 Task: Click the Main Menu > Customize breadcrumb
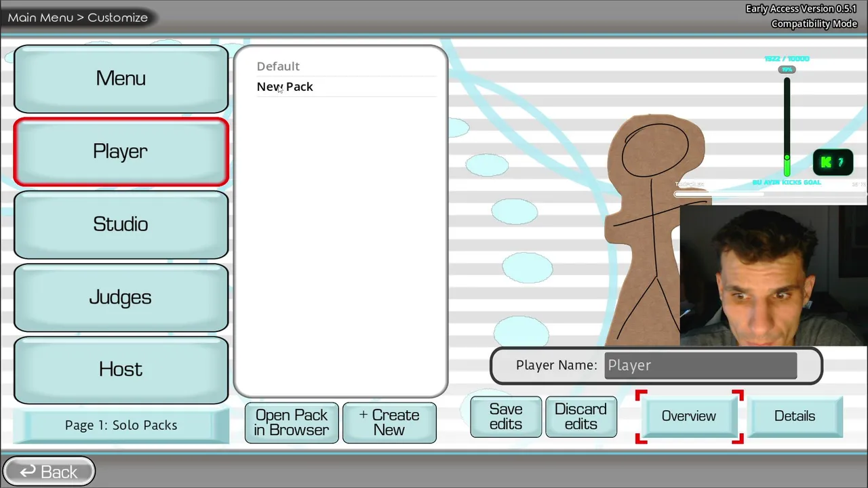(x=78, y=18)
